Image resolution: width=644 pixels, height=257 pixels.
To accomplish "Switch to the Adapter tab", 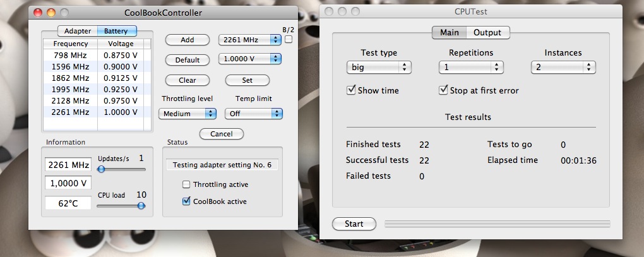I will click(x=78, y=31).
